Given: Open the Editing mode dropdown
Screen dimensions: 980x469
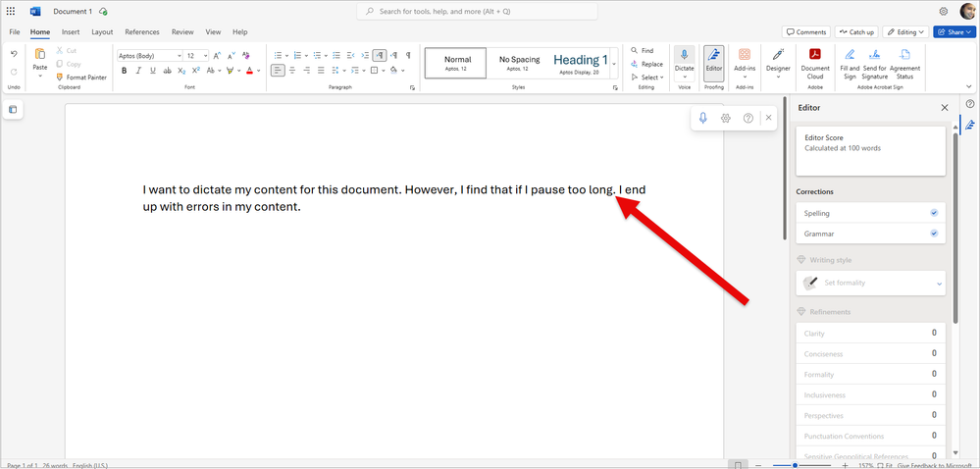Looking at the screenshot, I should (x=906, y=32).
